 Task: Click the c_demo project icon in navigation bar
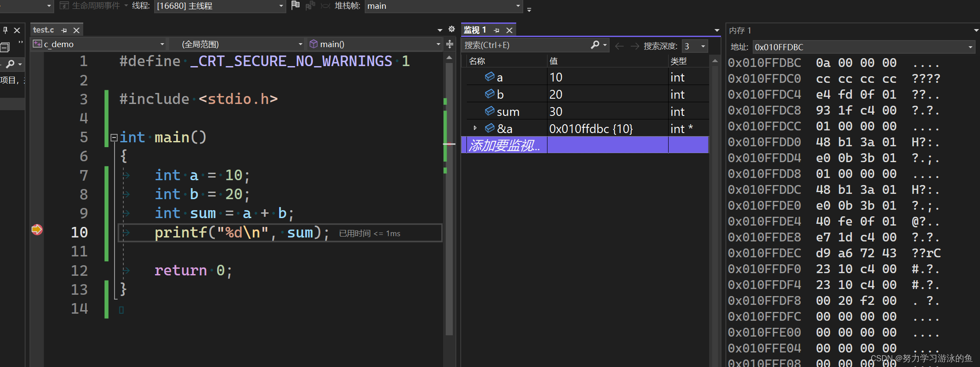tap(37, 44)
